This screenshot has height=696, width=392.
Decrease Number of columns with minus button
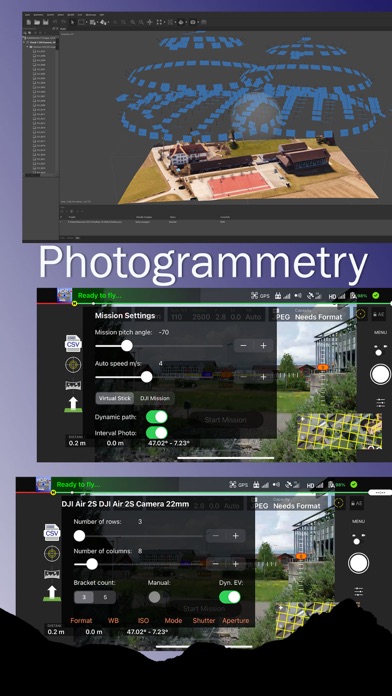coord(215,564)
